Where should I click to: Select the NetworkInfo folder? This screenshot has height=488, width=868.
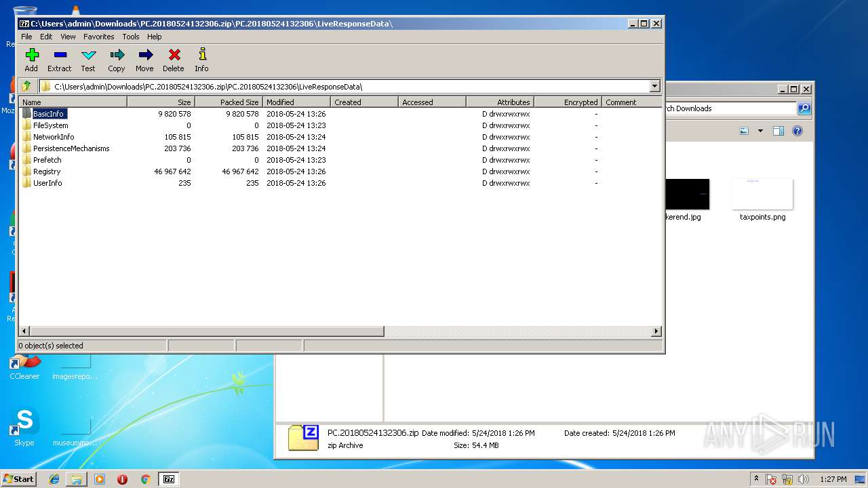coord(54,137)
